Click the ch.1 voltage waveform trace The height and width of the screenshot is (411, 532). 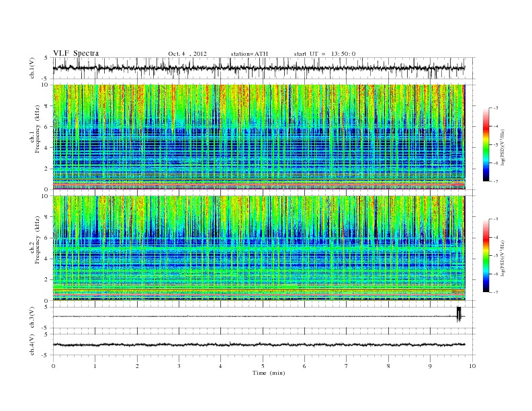(259, 68)
